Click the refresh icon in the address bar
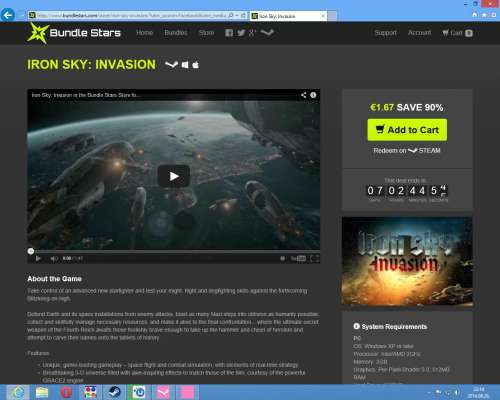Screen dimensions: 500x400 pos(243,15)
